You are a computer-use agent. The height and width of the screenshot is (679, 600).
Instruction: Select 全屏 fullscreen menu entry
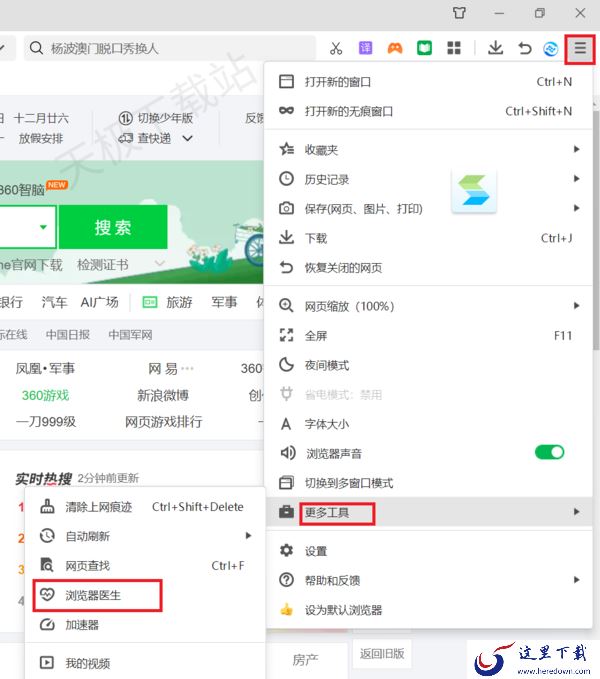click(428, 336)
